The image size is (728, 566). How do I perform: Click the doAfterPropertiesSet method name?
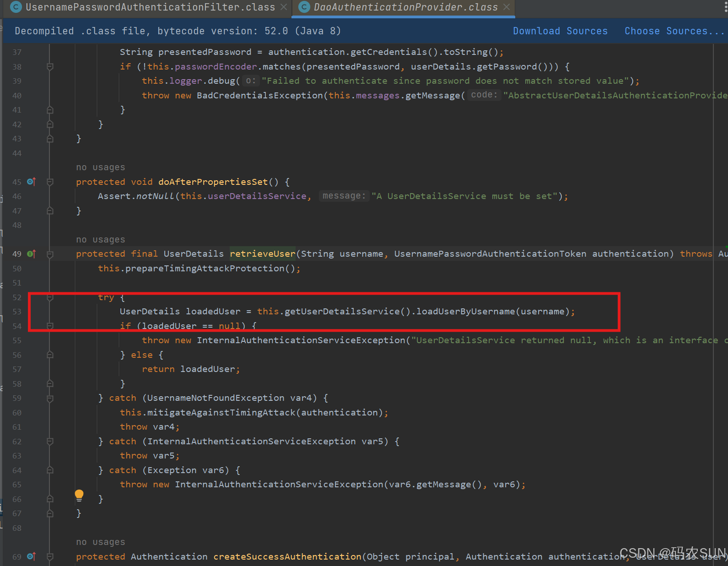tap(213, 182)
